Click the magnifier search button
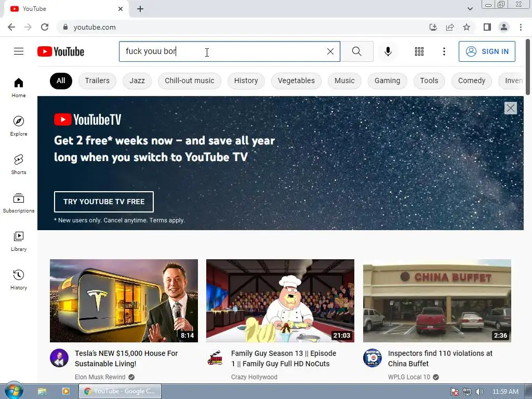The width and height of the screenshot is (532, 399). [x=356, y=51]
